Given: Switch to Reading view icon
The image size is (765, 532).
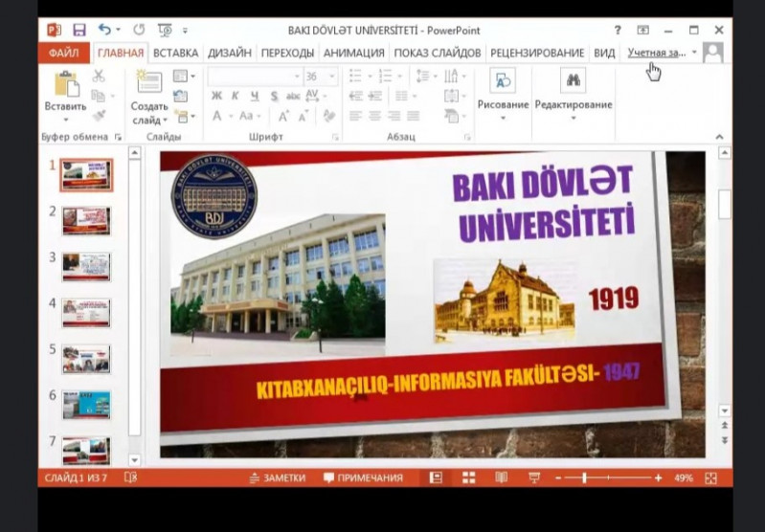Looking at the screenshot, I should pos(501,477).
